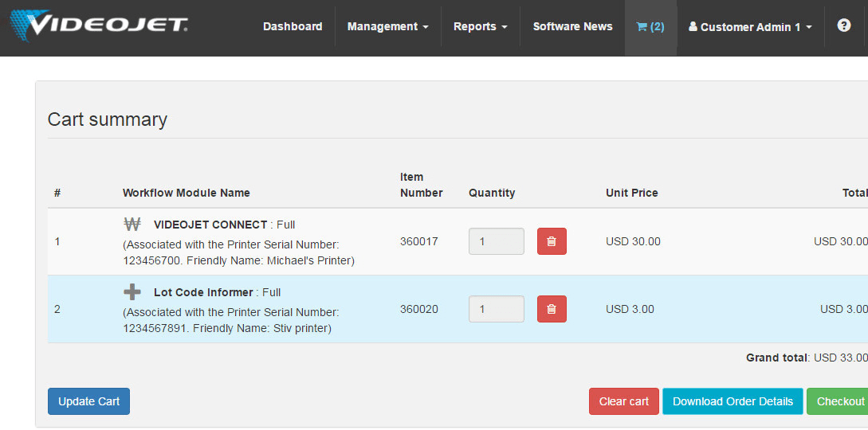Viewport: 868px width, 430px height.
Task: Click VIDEOJET CONNECT module name text
Action: coord(210,225)
